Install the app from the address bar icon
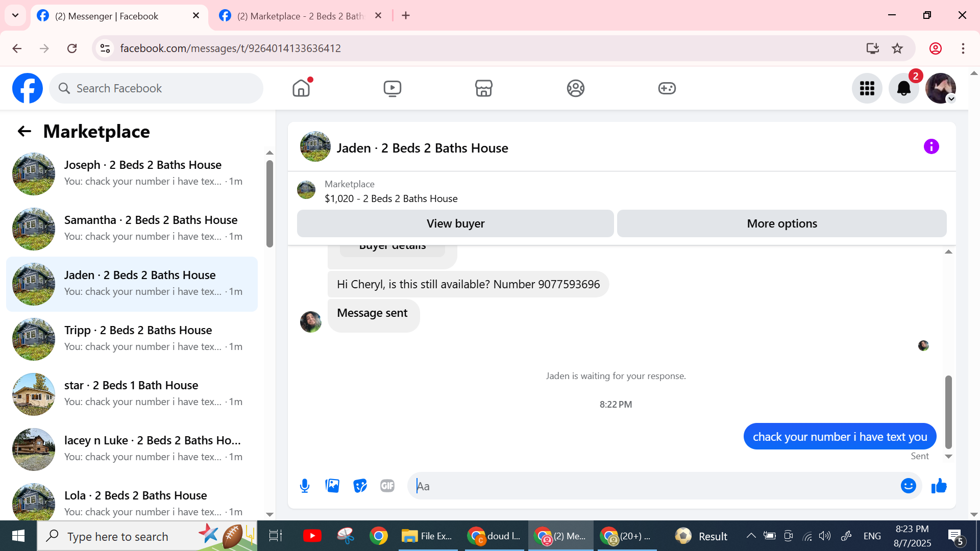Image resolution: width=980 pixels, height=551 pixels. (872, 48)
